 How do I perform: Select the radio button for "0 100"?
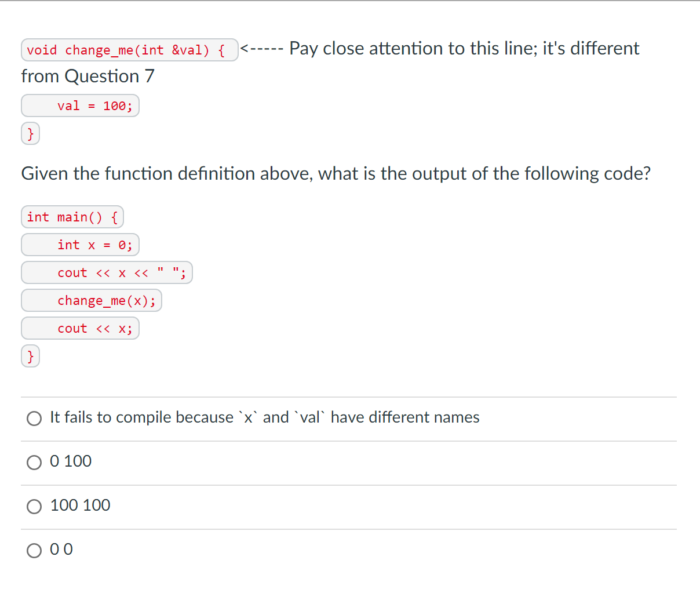pyautogui.click(x=34, y=462)
